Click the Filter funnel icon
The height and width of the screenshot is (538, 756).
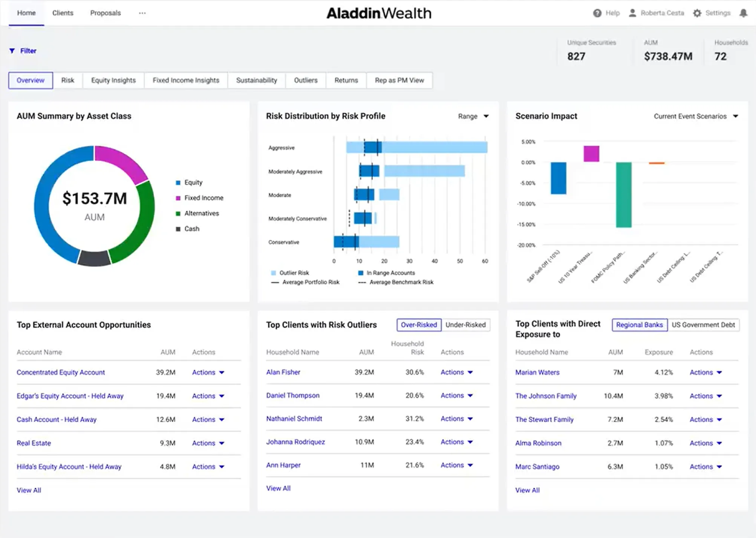pyautogui.click(x=12, y=50)
